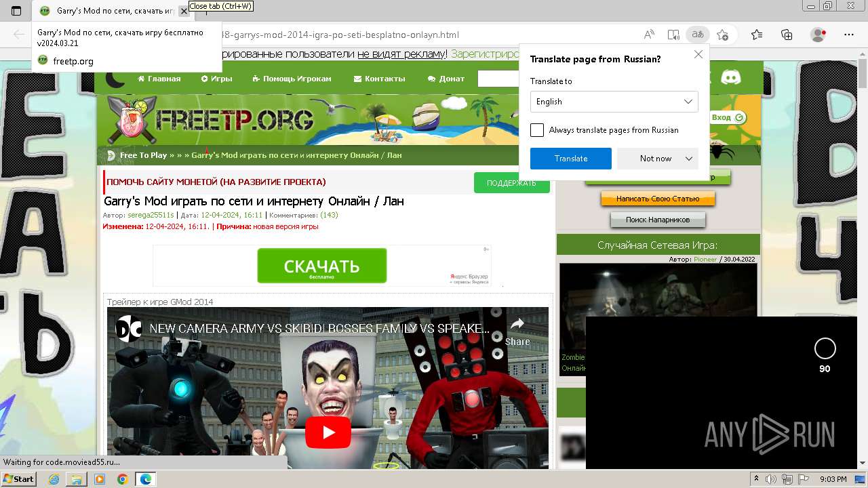868x488 pixels.
Task: Click the Edge profile avatar icon
Action: (x=818, y=35)
